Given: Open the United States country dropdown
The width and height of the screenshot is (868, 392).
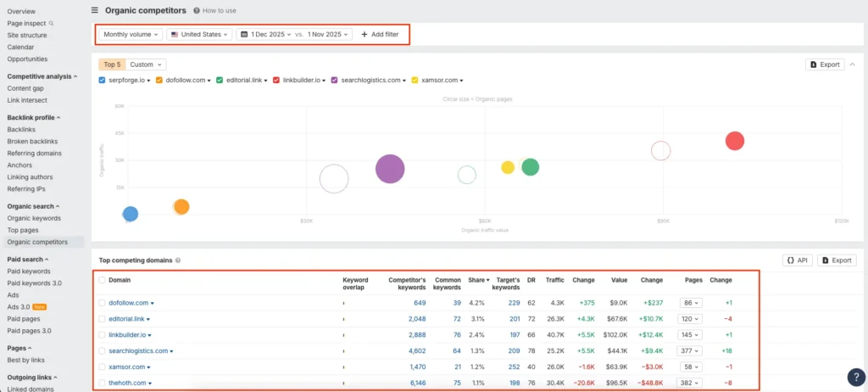Looking at the screenshot, I should [x=200, y=35].
